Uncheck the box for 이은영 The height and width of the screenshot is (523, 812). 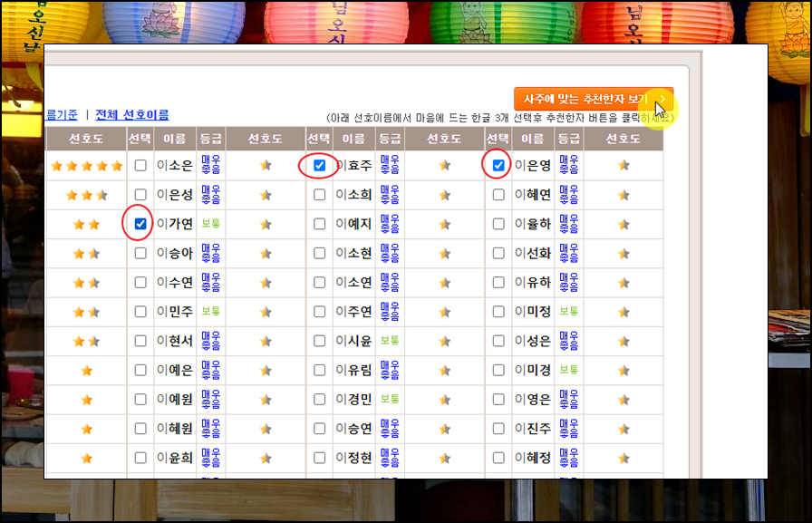click(498, 165)
